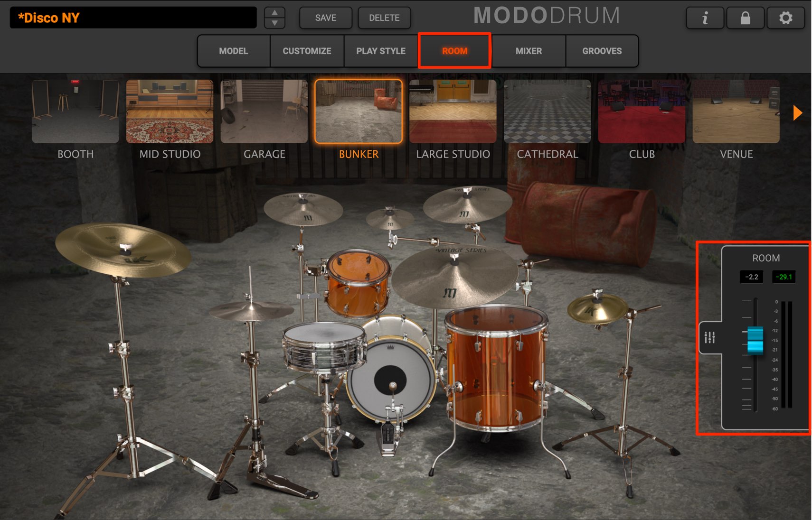812x520 pixels.
Task: Save the current preset
Action: click(x=326, y=18)
